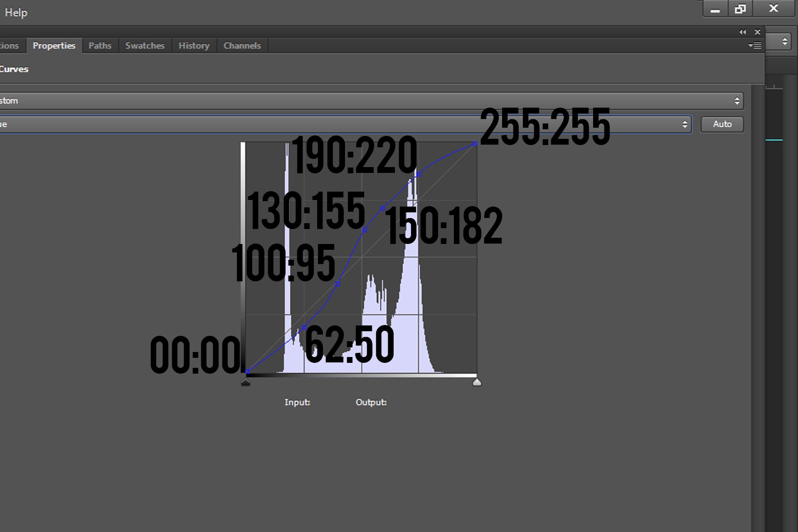
Task: Select the curve point at 62:50
Action: 304,328
